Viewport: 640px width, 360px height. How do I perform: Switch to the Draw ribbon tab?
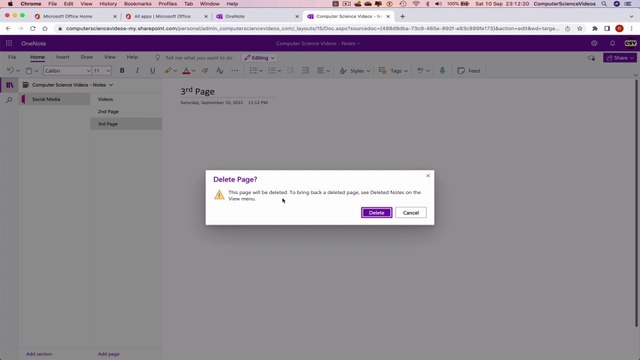coord(87,57)
